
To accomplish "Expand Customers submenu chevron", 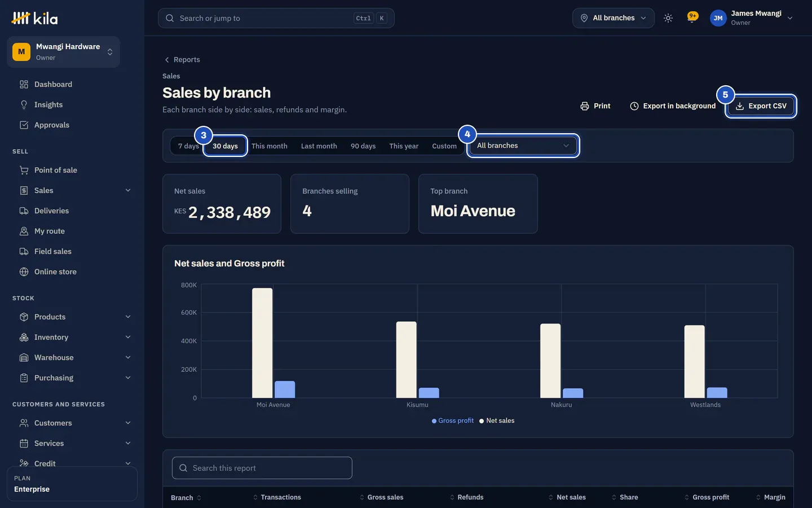I will [x=128, y=423].
